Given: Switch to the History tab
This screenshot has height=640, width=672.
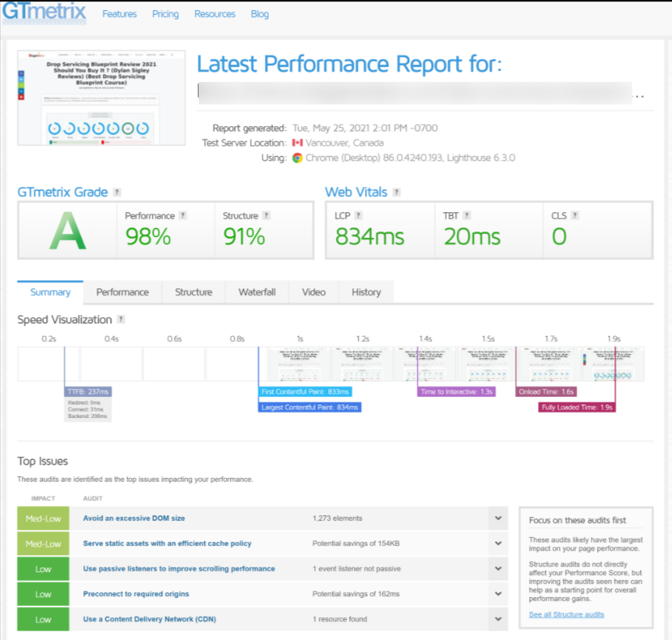Looking at the screenshot, I should click(366, 292).
